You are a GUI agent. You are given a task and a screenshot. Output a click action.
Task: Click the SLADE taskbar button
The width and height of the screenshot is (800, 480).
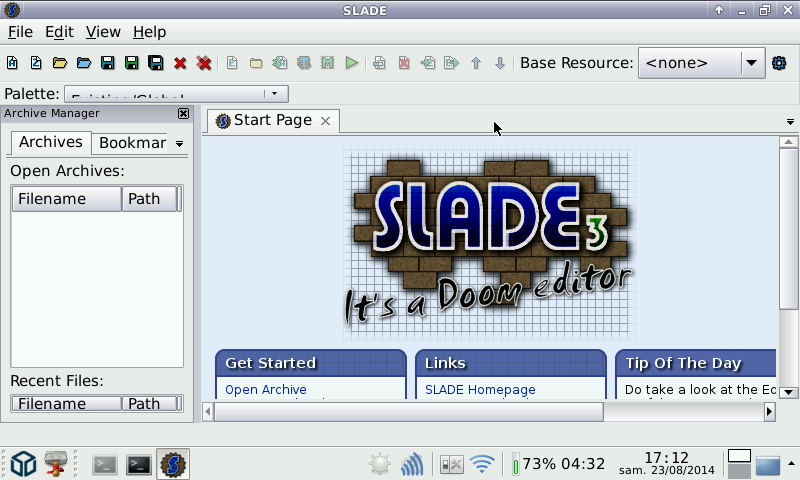[173, 464]
